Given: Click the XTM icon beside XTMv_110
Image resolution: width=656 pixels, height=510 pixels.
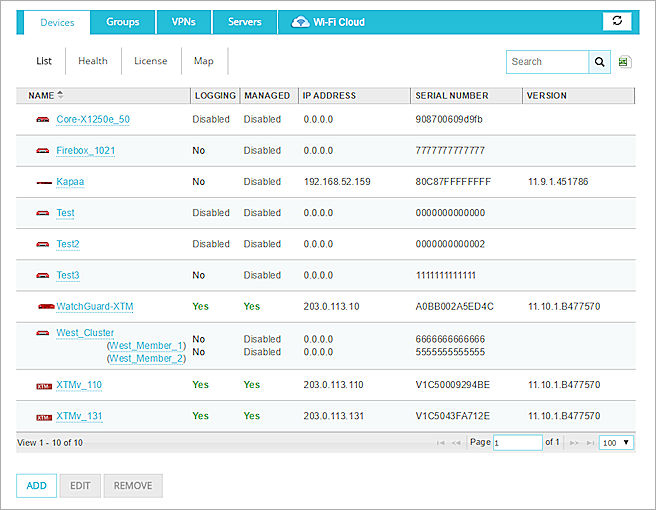Looking at the screenshot, I should coord(43,385).
